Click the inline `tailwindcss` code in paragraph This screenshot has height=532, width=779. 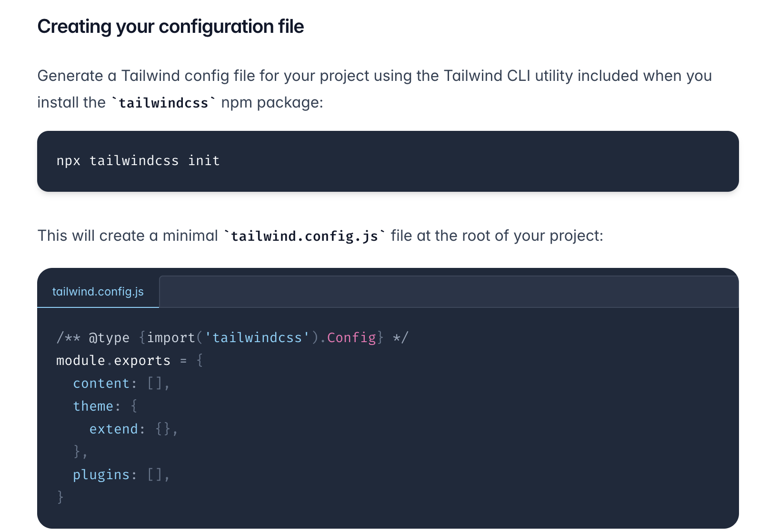pyautogui.click(x=163, y=103)
